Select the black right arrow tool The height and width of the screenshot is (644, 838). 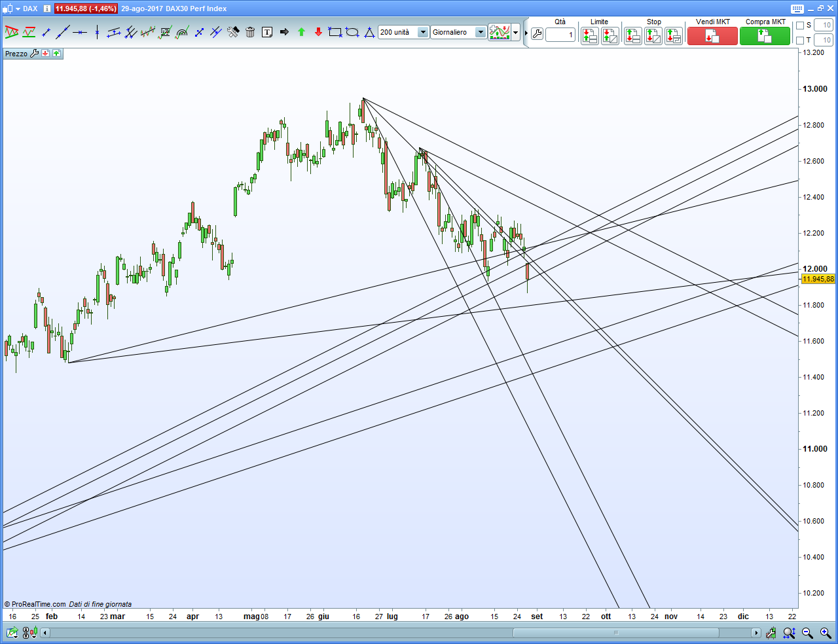click(284, 32)
